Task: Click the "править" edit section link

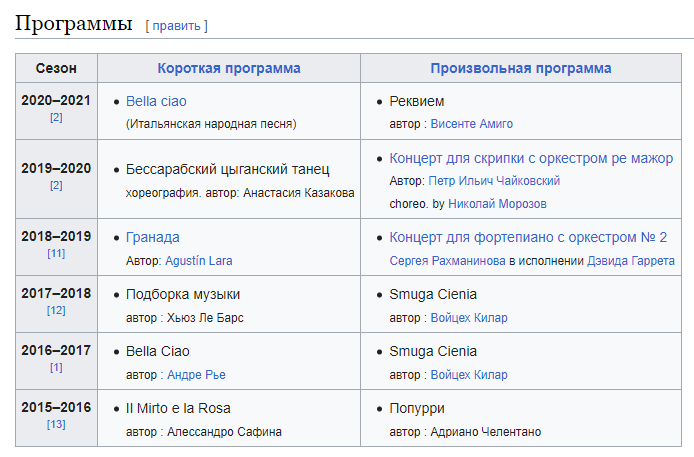Action: coord(176,25)
